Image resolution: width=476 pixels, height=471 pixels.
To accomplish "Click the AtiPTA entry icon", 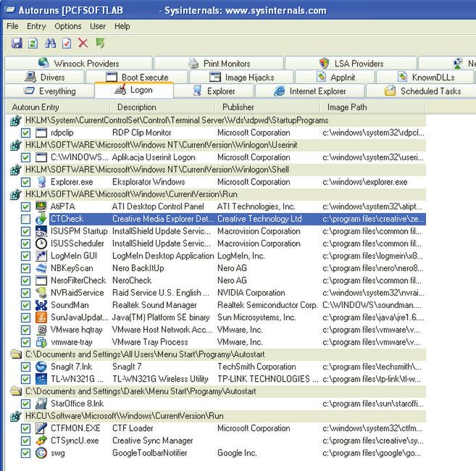I will pyautogui.click(x=41, y=207).
